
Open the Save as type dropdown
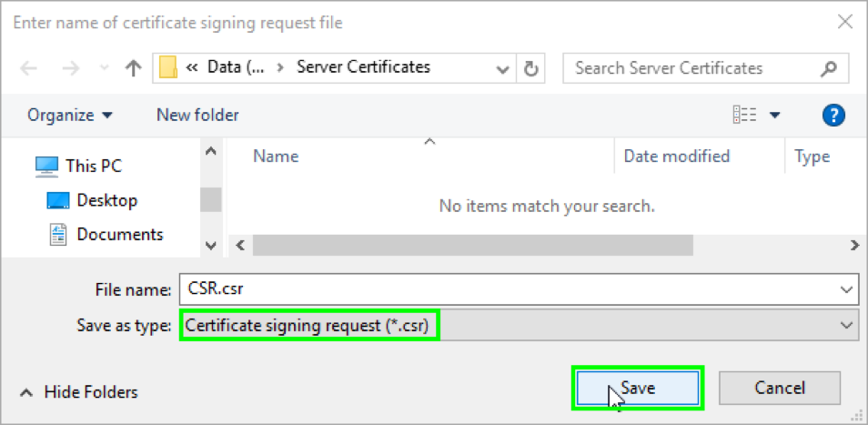point(847,325)
